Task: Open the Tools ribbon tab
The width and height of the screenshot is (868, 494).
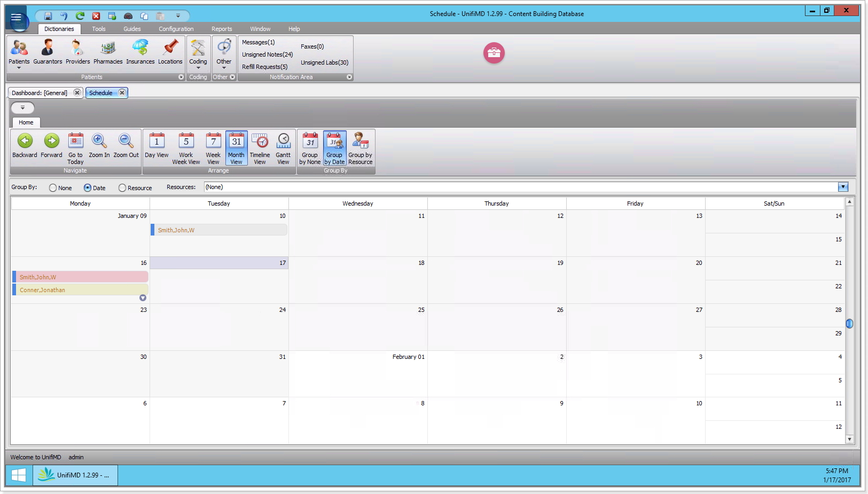Action: [x=99, y=29]
